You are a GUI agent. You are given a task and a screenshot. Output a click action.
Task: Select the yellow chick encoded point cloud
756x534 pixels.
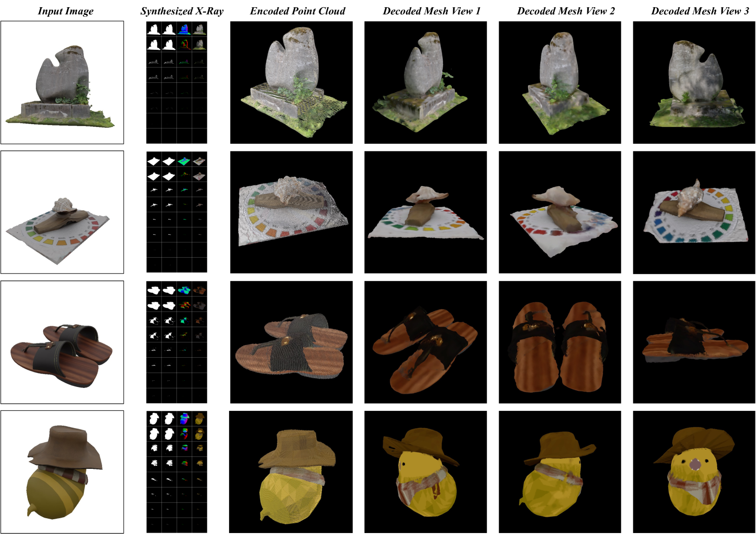pos(291,472)
